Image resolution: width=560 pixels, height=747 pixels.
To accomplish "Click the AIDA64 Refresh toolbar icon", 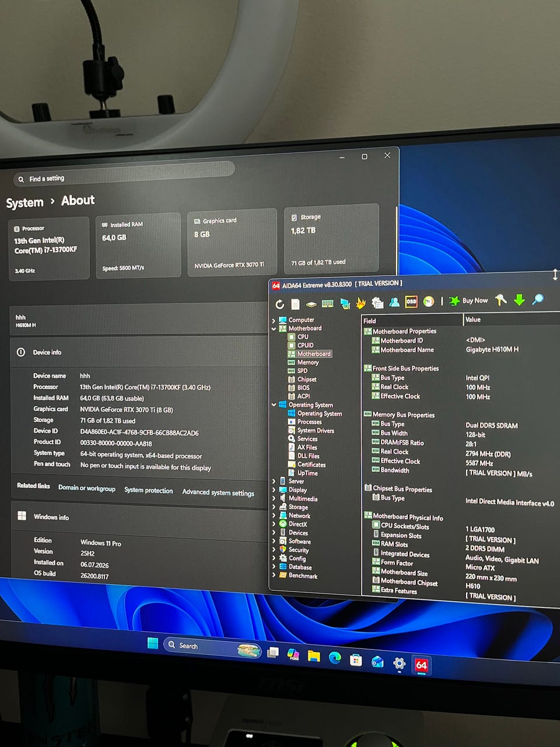I will tap(279, 304).
